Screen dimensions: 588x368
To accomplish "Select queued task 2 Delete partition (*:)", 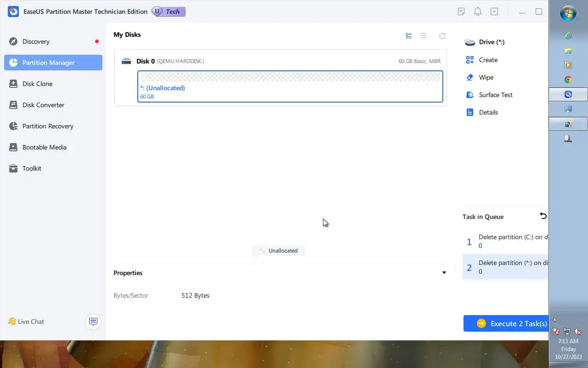I will [505, 267].
